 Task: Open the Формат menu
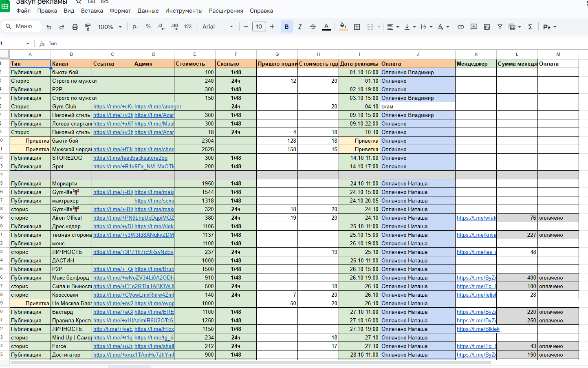(120, 11)
